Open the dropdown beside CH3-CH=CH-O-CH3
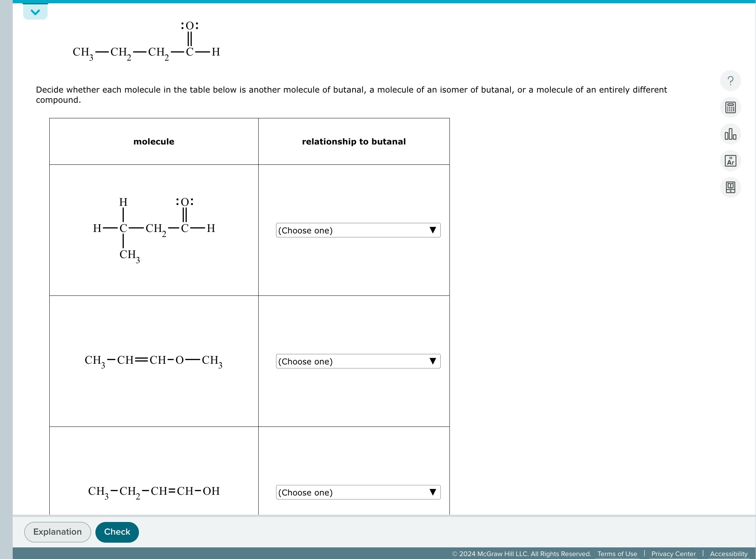 pos(358,361)
